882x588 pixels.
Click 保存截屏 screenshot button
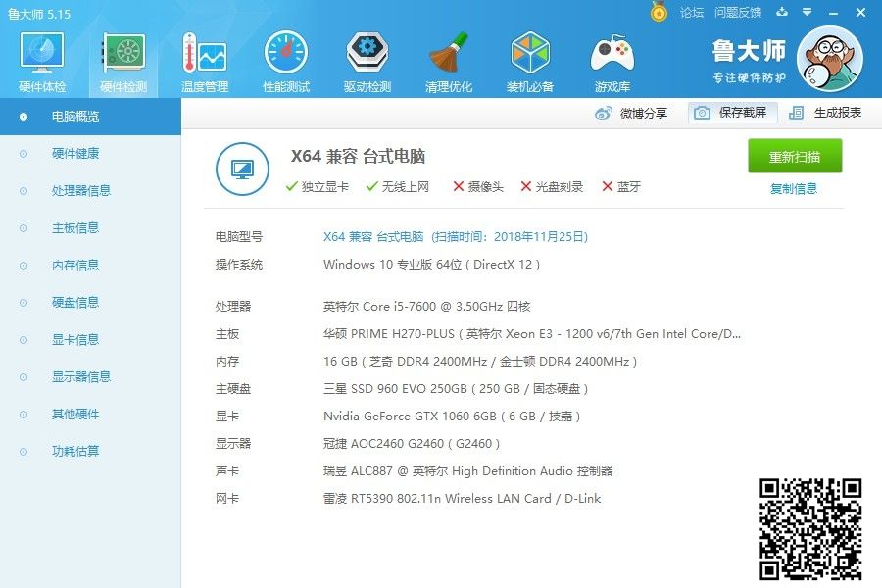pyautogui.click(x=732, y=113)
